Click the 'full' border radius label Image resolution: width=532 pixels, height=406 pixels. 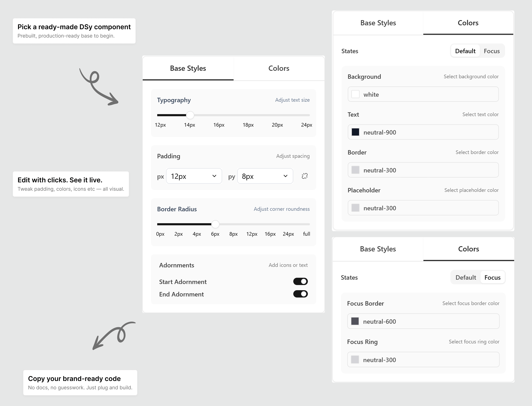[306, 234]
